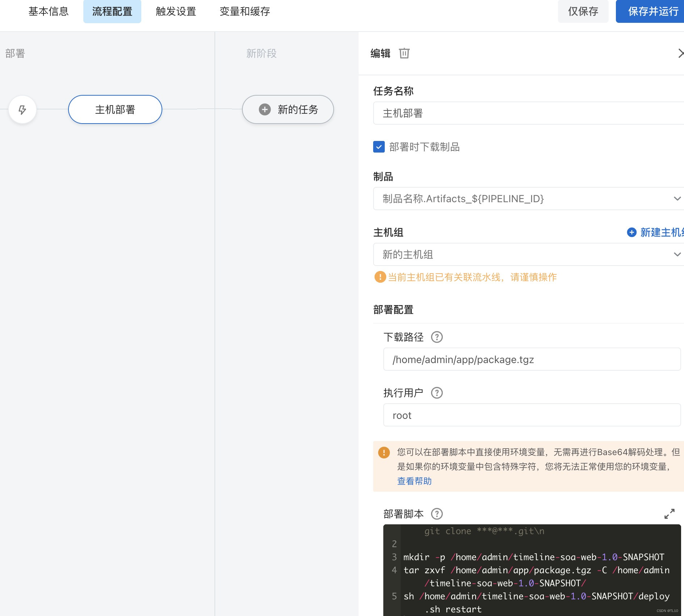Screen dimensions: 684x616
Task: Open the 触发设置 tab
Action: coord(176,12)
